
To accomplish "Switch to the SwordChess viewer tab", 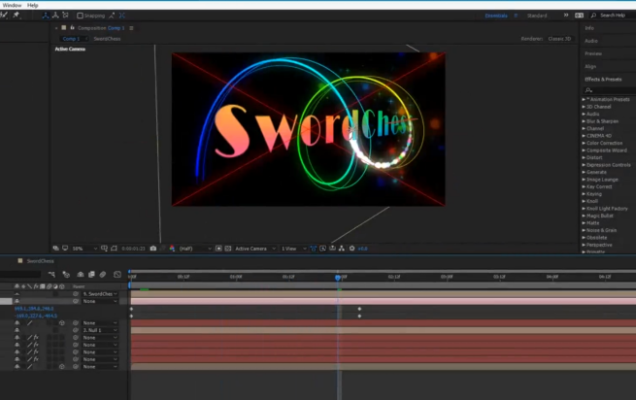I will (x=108, y=39).
